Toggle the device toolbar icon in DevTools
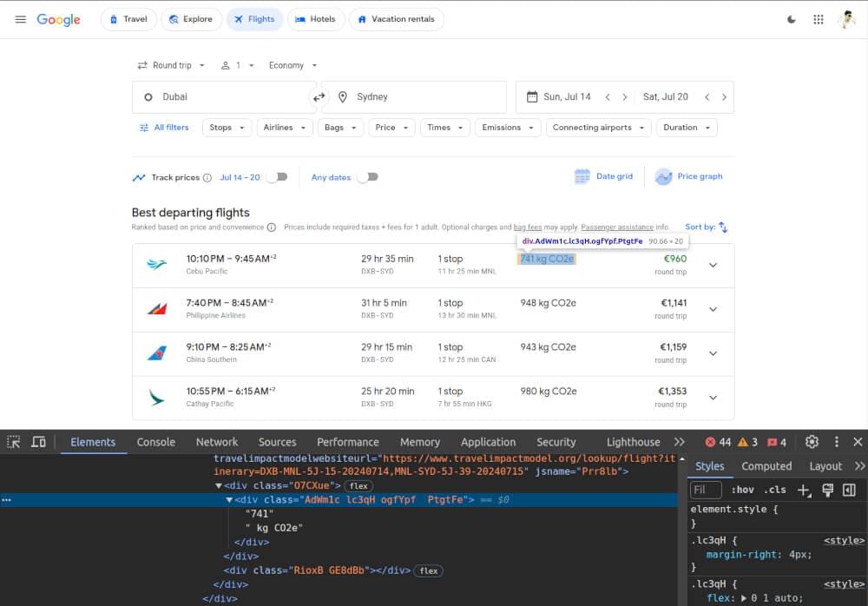This screenshot has width=868, height=606. [x=38, y=442]
